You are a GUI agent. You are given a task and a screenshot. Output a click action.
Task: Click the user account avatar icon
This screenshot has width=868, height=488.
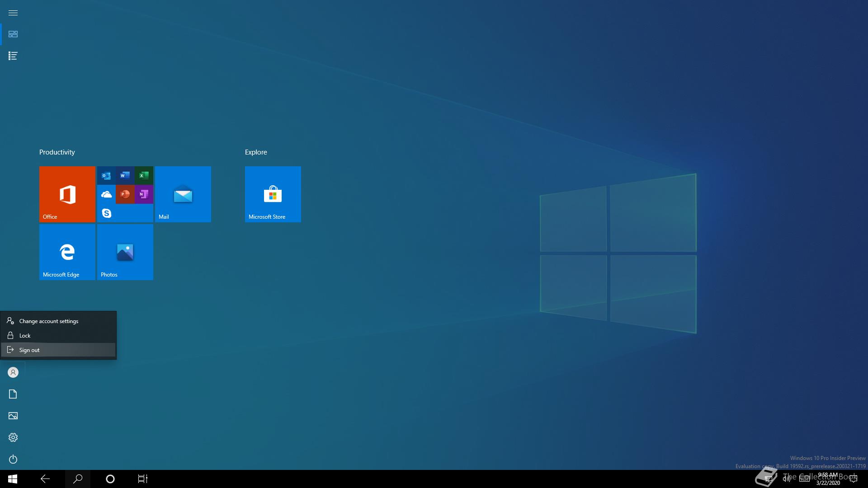click(x=13, y=372)
